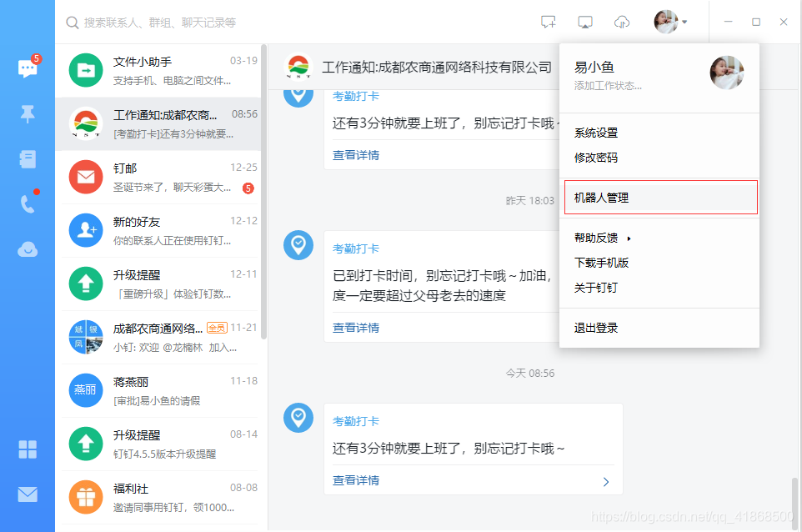Open the 工作通知:成都农商 conversation

point(158,123)
